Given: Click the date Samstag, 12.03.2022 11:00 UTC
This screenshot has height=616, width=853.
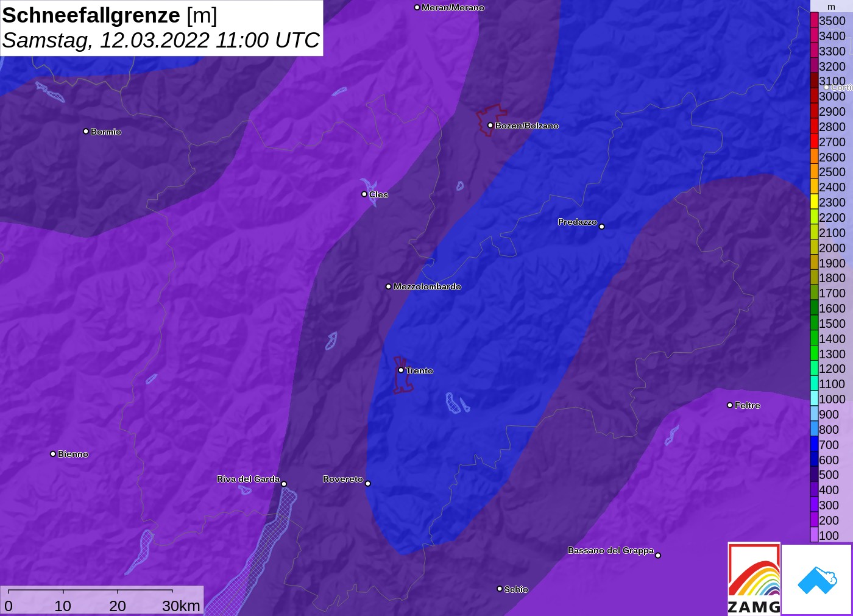Looking at the screenshot, I should (161, 40).
